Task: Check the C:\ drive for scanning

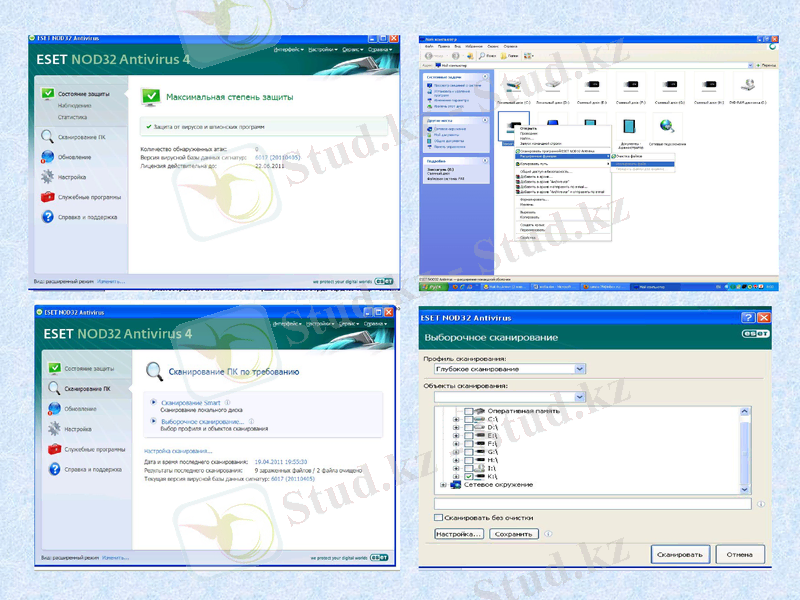Action: click(x=467, y=419)
